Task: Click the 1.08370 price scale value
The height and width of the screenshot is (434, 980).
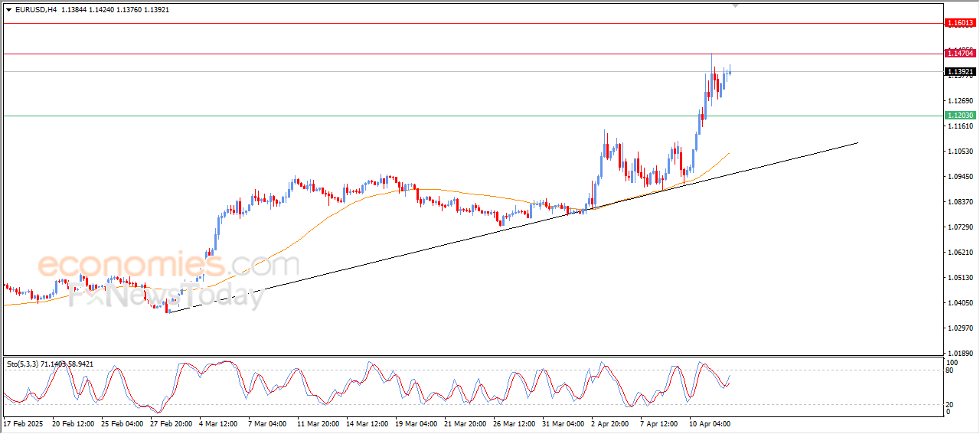Action: click(x=960, y=202)
